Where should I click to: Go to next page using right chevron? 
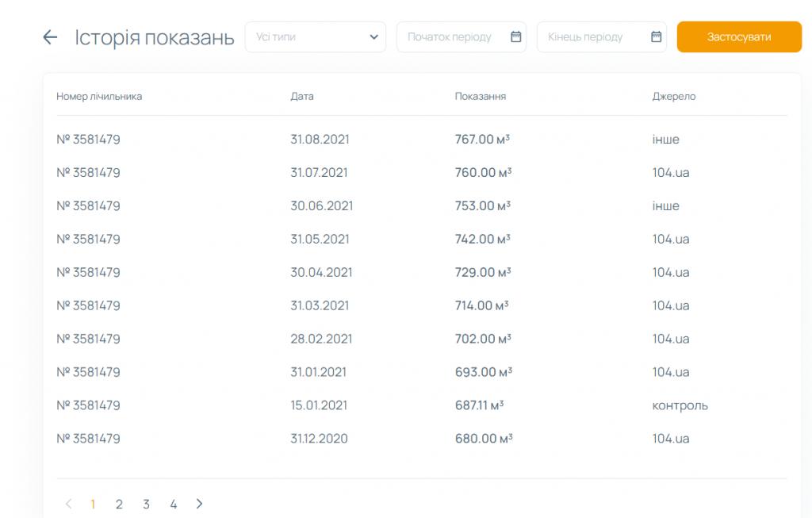(199, 504)
